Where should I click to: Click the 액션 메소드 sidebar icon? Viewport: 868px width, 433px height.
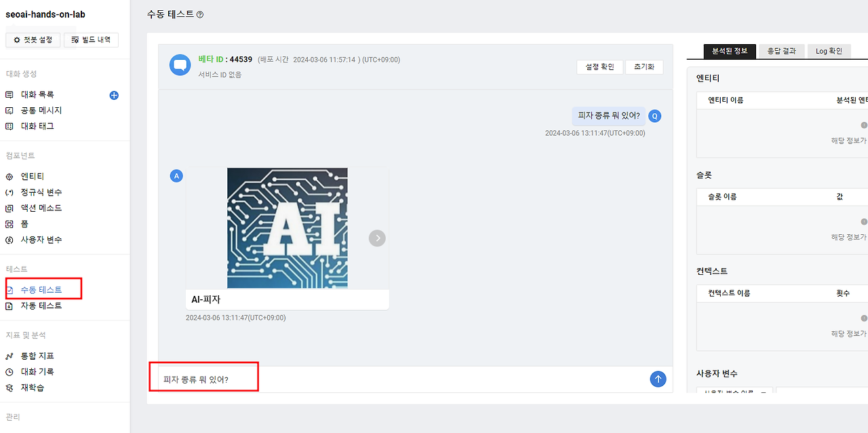[x=9, y=208]
